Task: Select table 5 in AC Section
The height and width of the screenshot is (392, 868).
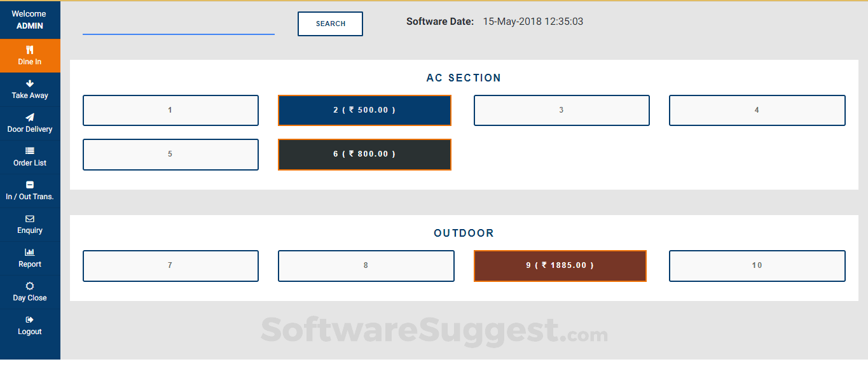Action: 170,154
